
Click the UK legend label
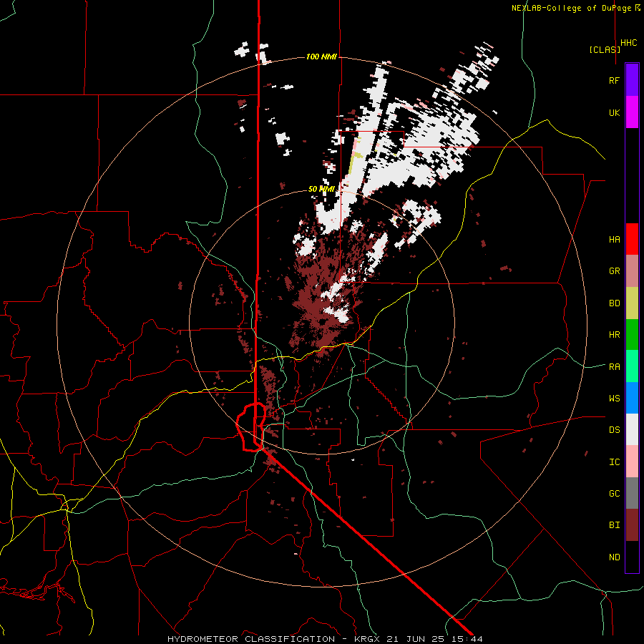[x=614, y=112]
